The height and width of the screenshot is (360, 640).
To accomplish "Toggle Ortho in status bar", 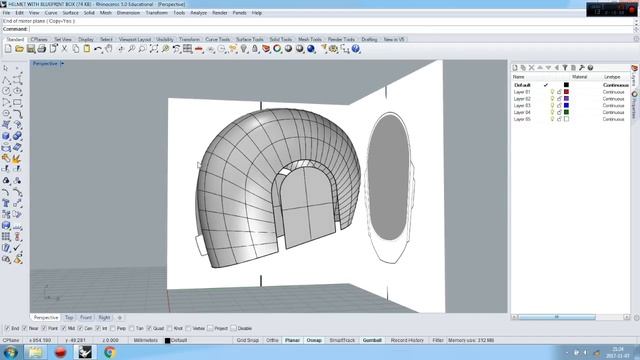I will click(272, 340).
